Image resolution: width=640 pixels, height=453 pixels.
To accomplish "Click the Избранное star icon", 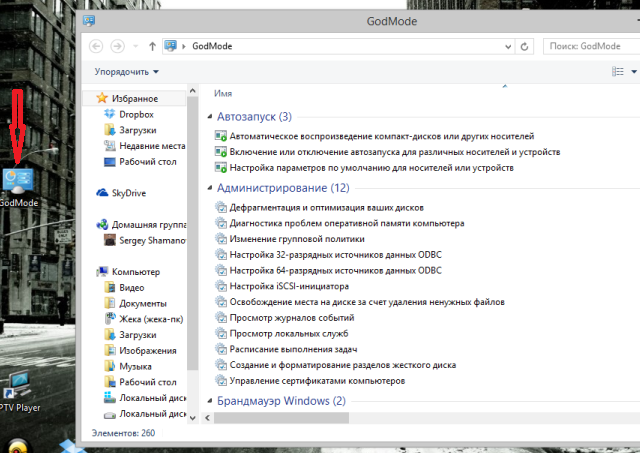I will click(x=102, y=98).
